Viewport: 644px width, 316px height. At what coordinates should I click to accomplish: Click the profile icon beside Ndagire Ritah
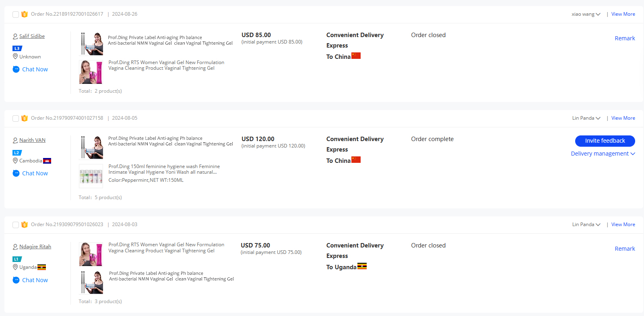15,247
